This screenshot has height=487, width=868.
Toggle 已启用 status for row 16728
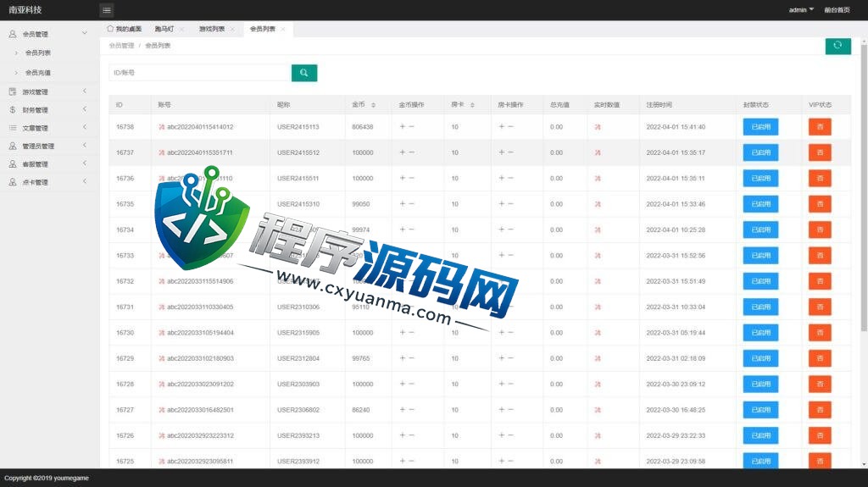pyautogui.click(x=760, y=384)
